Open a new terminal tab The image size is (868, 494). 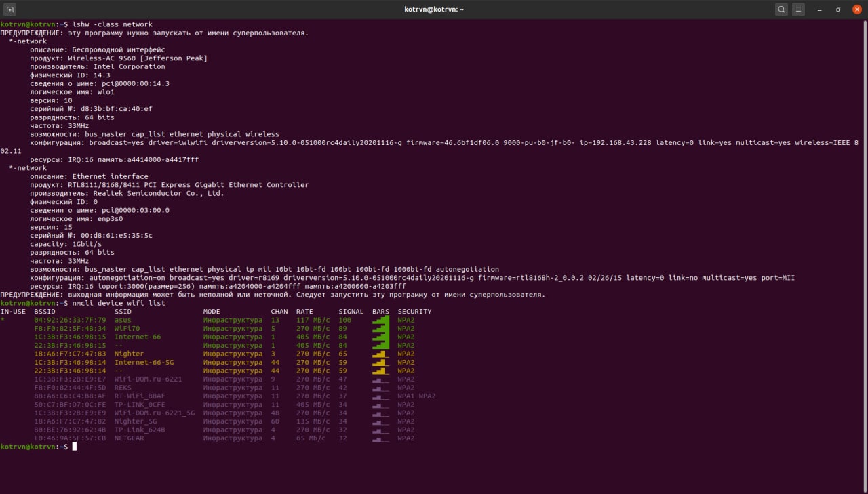(x=10, y=9)
